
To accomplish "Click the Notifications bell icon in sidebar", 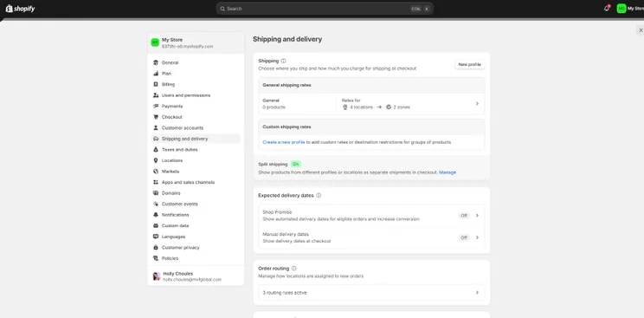I will click(156, 215).
